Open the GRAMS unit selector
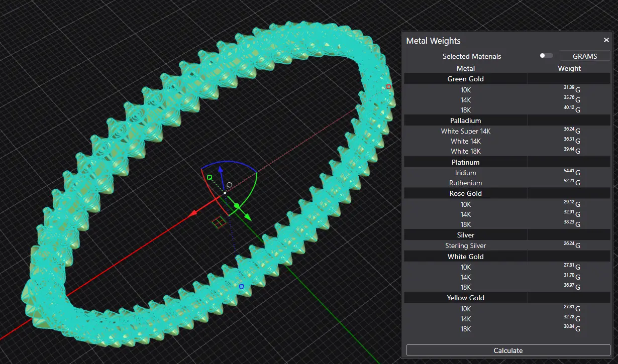The image size is (618, 364). 585,56
